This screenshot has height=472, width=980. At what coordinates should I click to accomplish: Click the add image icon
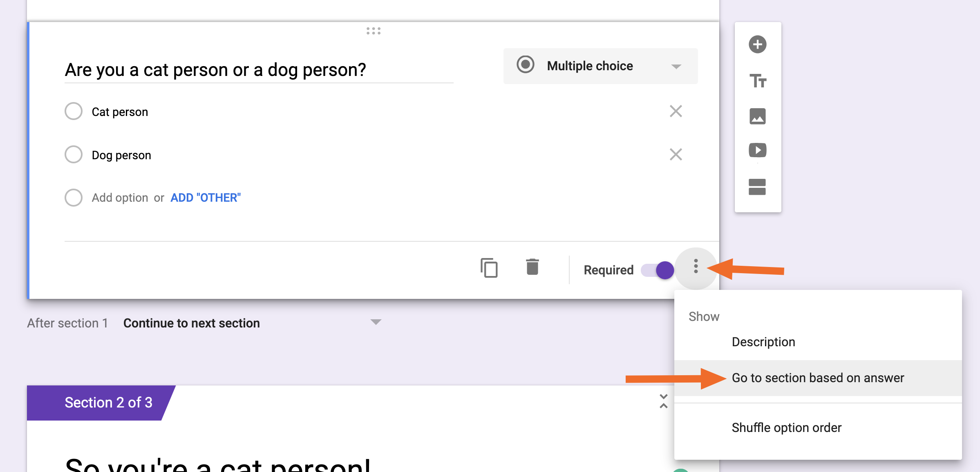pos(759,117)
